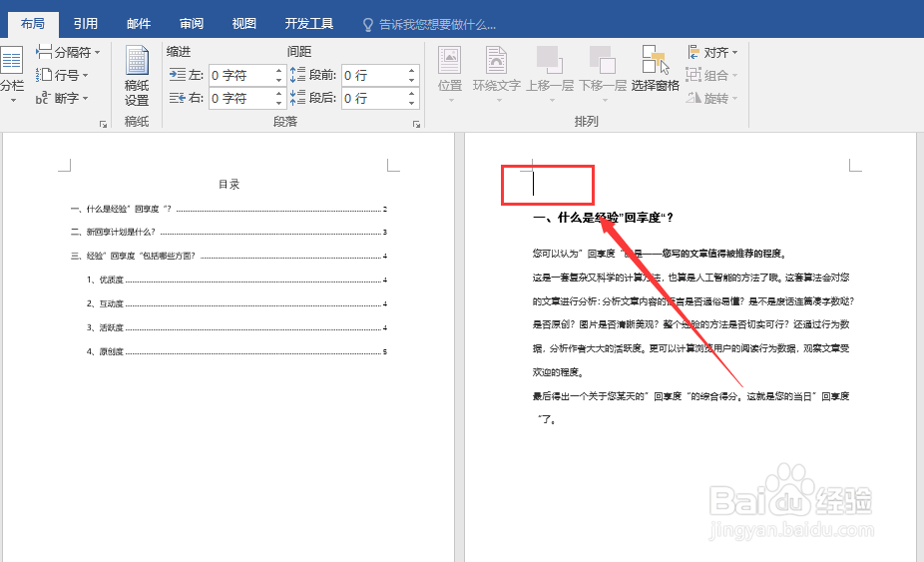Decrease left indent with down stepper

pyautogui.click(x=278, y=80)
